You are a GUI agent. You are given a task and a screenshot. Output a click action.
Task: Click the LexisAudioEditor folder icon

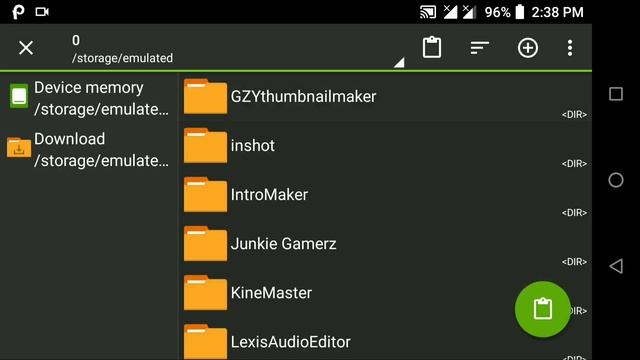[205, 342]
